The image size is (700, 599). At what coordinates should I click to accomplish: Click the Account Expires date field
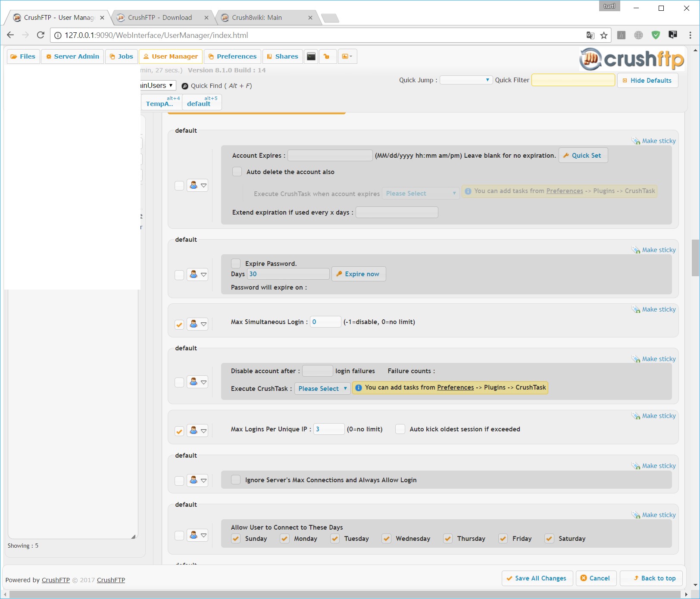click(330, 155)
